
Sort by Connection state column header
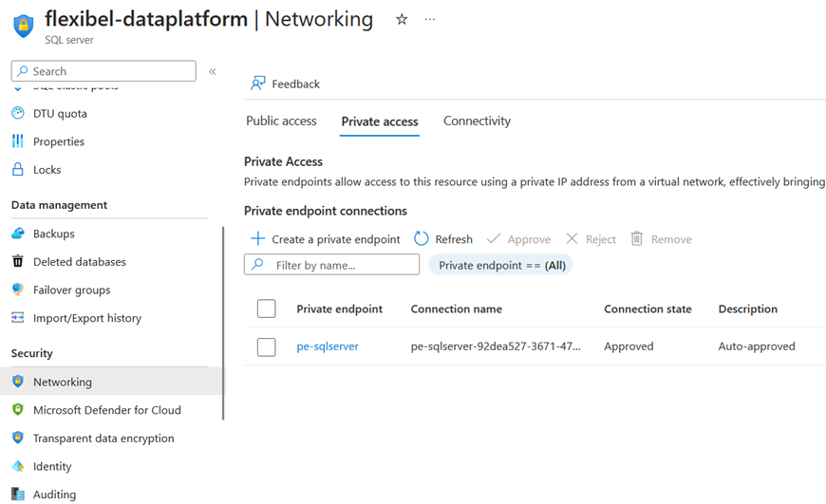pyautogui.click(x=648, y=309)
